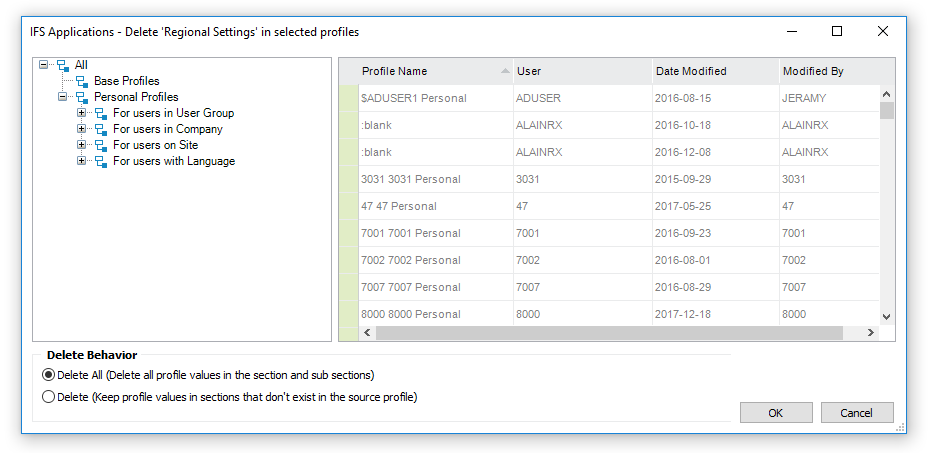The image size is (928, 453).
Task: Collapse the Personal Profiles branch
Action: pyautogui.click(x=62, y=97)
